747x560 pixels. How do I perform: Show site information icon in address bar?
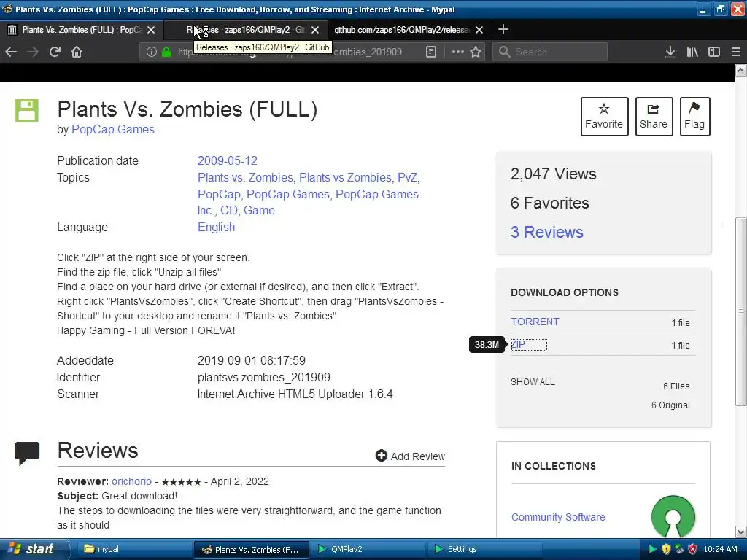pos(152,52)
